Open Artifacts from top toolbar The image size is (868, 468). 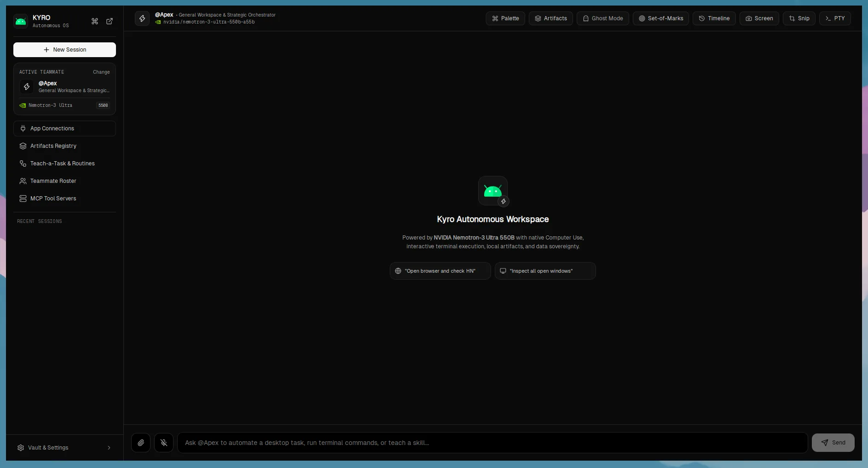[551, 18]
